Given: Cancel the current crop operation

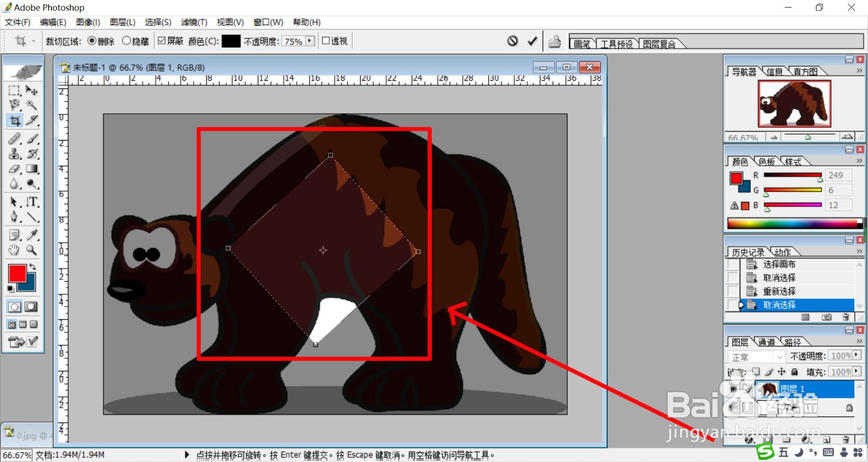Looking at the screenshot, I should 513,41.
